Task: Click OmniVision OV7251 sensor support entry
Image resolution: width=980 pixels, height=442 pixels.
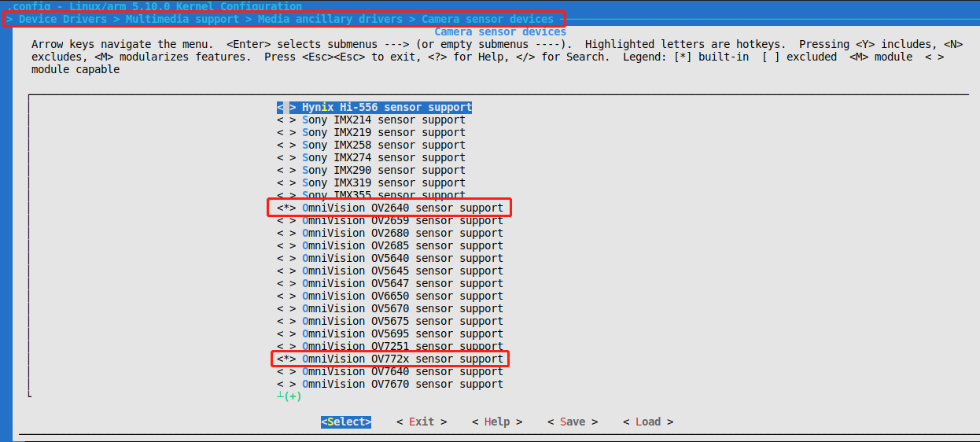Action: (x=390, y=346)
